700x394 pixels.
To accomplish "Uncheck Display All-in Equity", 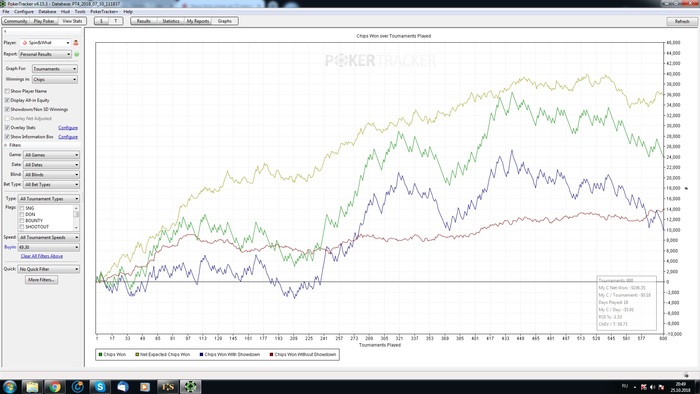I will [x=7, y=100].
